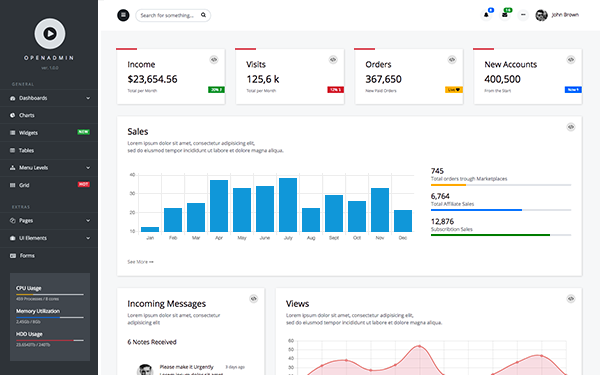Click the Dec bar in Sales chart

(x=403, y=221)
